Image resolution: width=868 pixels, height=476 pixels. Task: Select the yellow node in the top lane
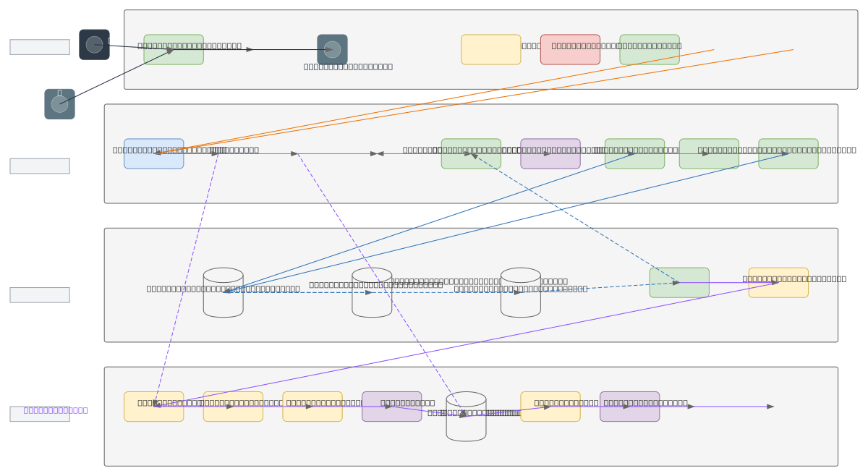491,49
